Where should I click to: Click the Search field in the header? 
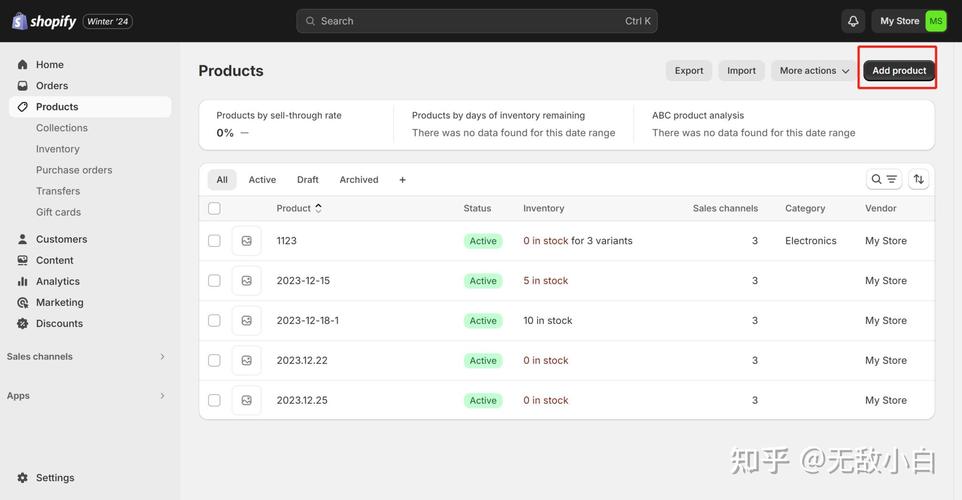click(x=477, y=21)
